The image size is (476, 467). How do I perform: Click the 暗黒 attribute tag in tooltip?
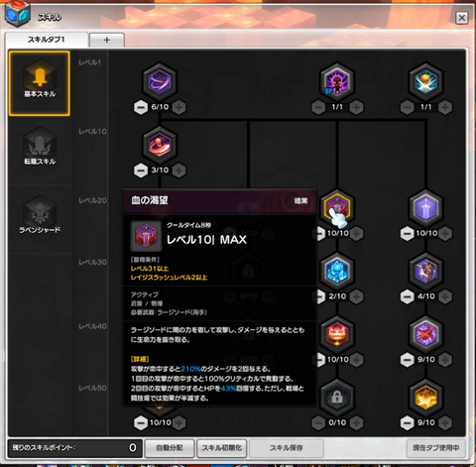[x=300, y=201]
